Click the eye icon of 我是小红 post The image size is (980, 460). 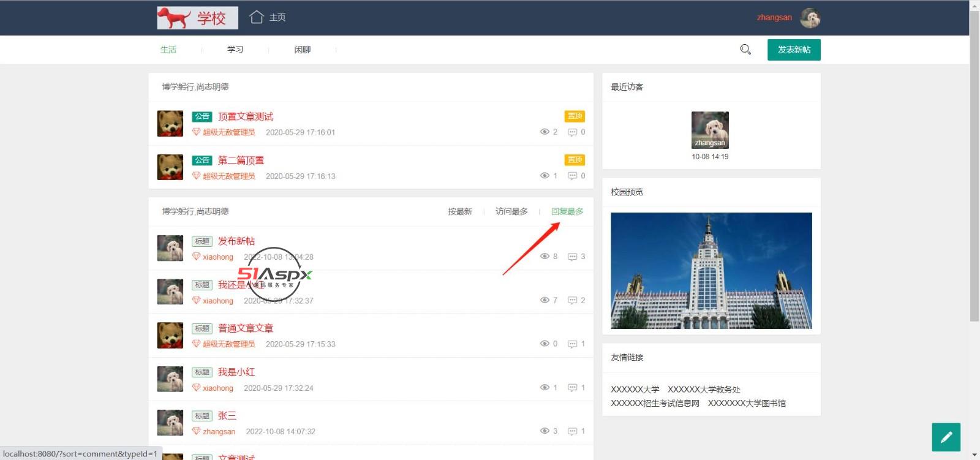545,387
